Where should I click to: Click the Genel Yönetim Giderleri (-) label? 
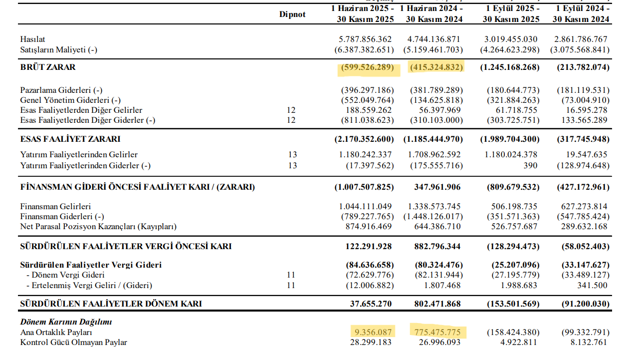[70, 100]
